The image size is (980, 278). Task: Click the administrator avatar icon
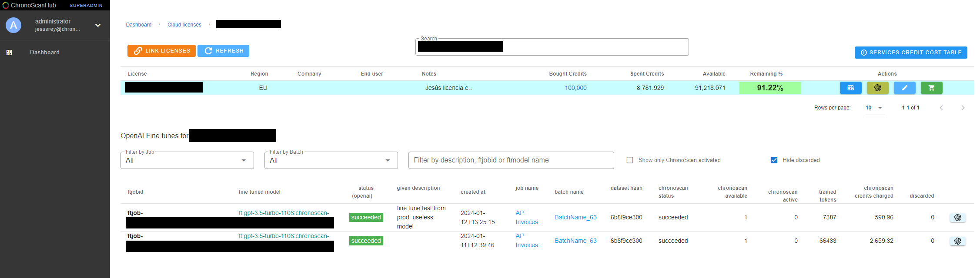[13, 25]
